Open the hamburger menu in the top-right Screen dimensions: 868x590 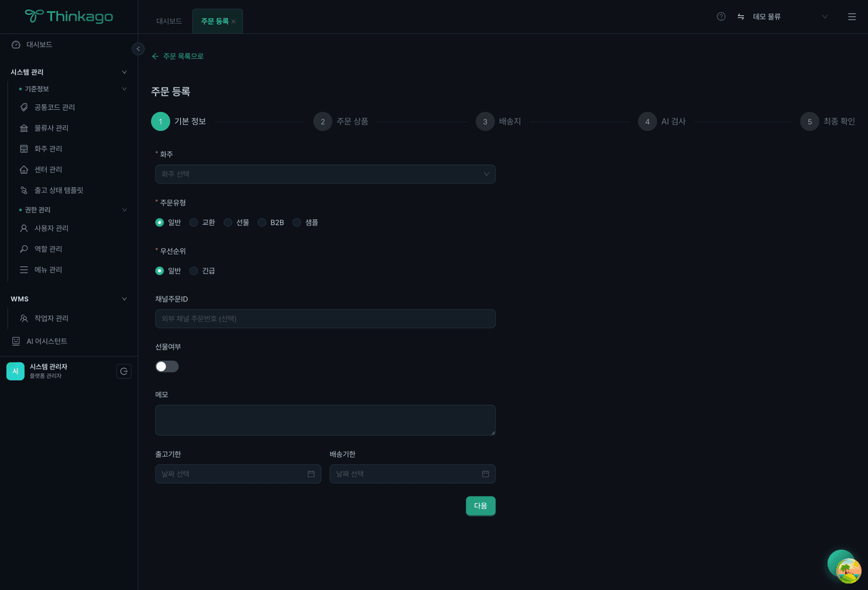click(x=851, y=17)
